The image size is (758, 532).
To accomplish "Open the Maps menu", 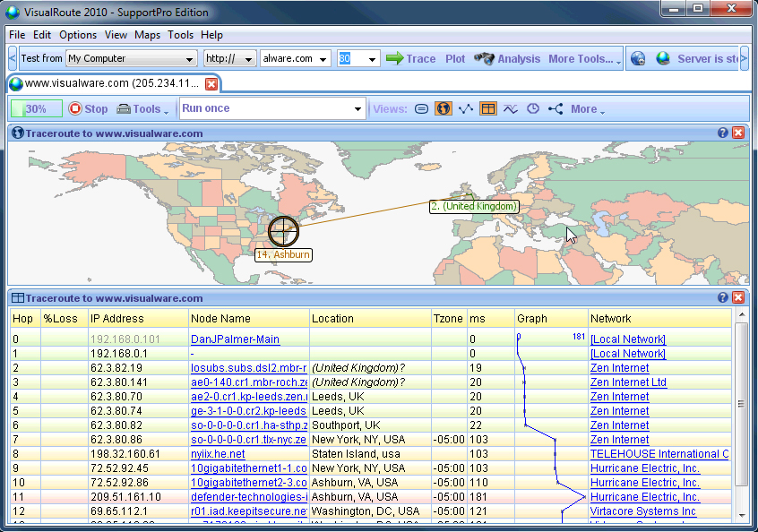I will (148, 35).
